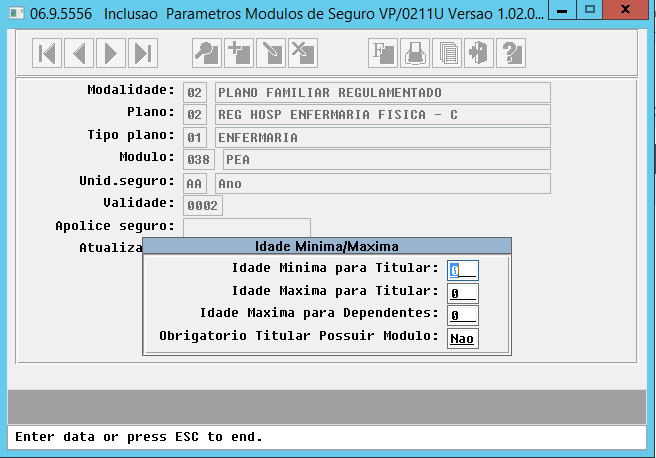Click the printer toolbar icon
The height and width of the screenshot is (458, 656).
(x=415, y=53)
